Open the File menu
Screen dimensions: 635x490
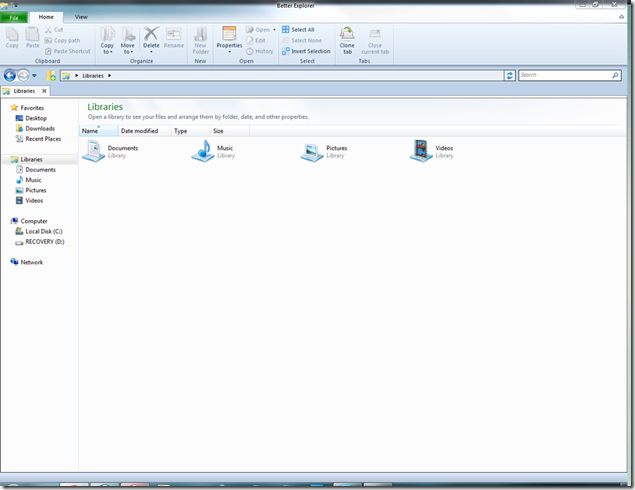coord(14,17)
